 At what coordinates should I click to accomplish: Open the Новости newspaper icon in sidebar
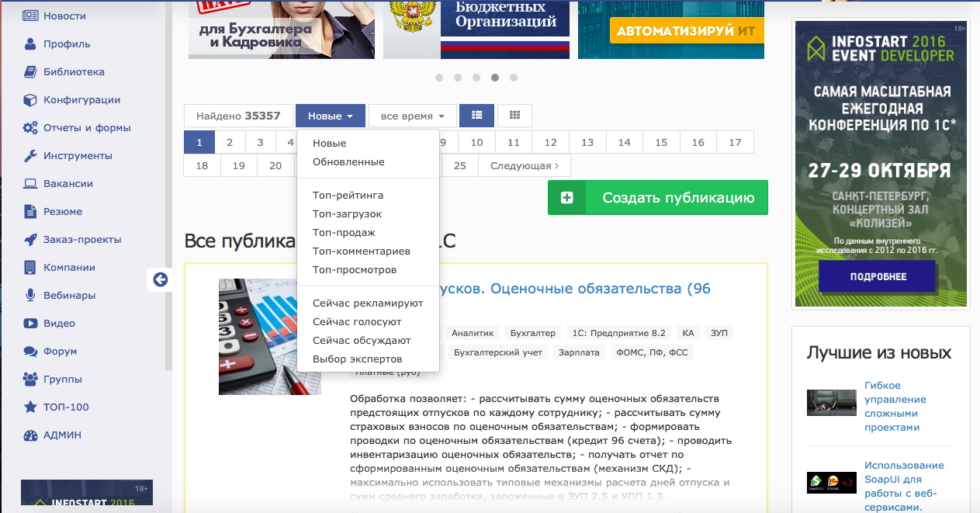click(30, 16)
